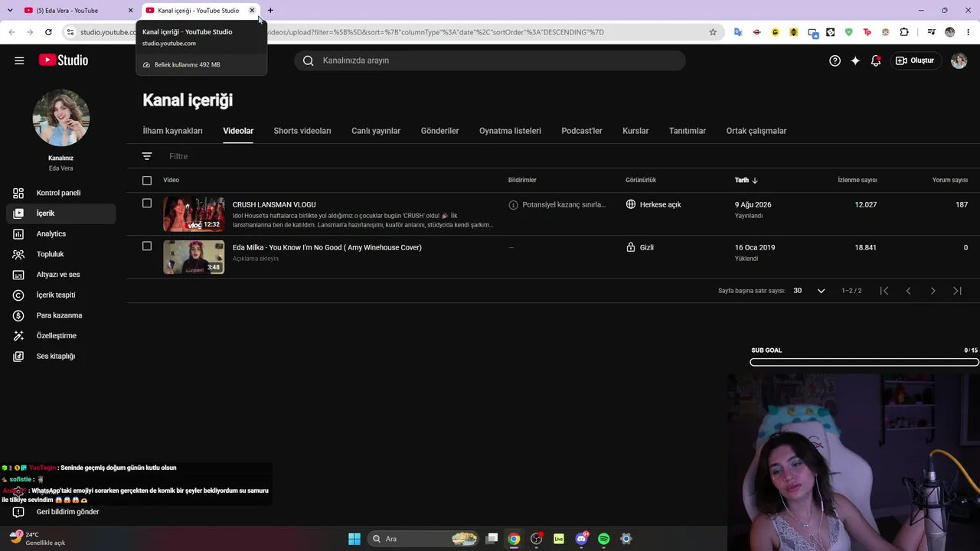The image size is (980, 551).
Task: Switch to Podcast'ler tab
Action: (x=582, y=131)
